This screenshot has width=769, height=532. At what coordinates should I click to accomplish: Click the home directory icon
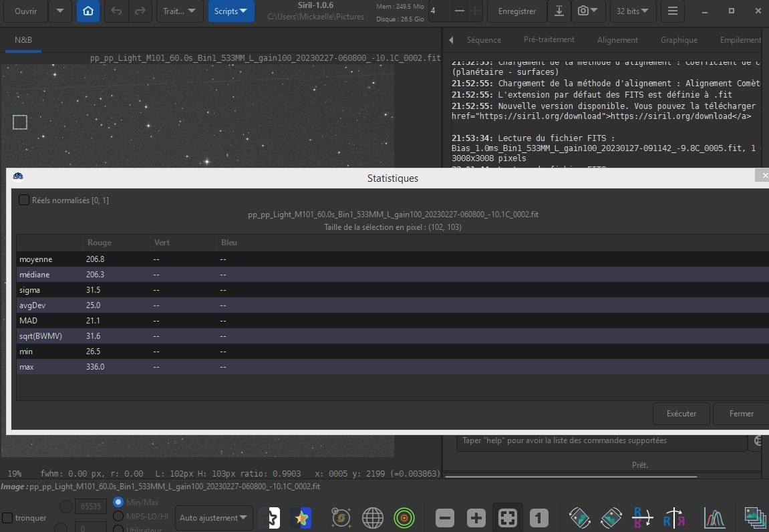(x=88, y=11)
